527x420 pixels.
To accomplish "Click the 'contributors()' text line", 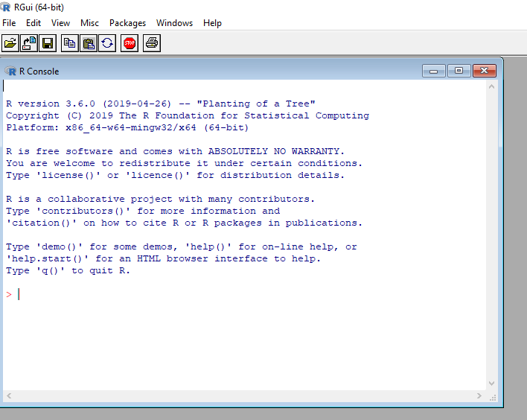I will click(143, 211).
